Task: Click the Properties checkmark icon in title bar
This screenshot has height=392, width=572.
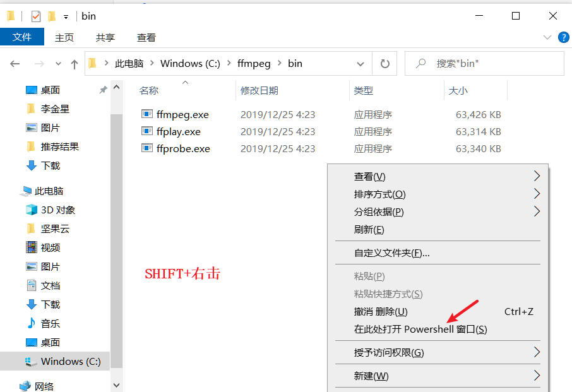Action: pyautogui.click(x=36, y=16)
